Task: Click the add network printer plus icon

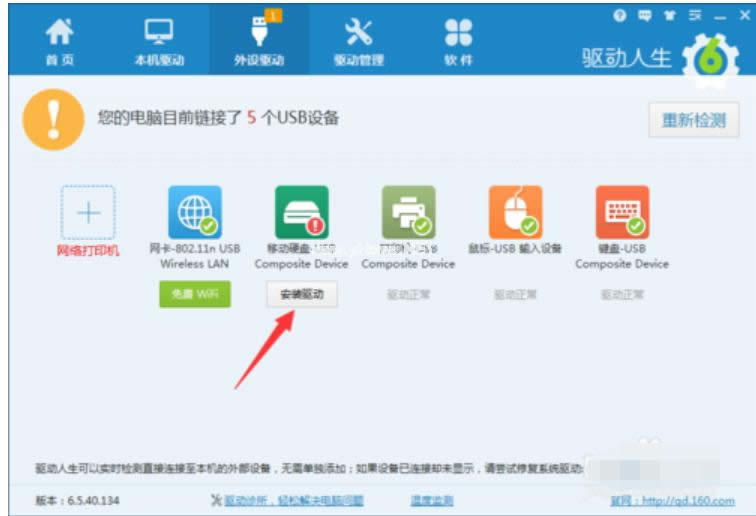Action: (88, 212)
